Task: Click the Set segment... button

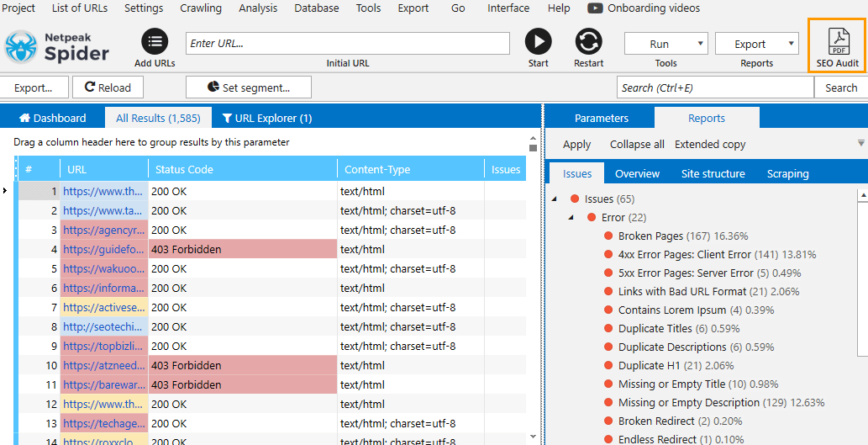Action: coord(249,87)
